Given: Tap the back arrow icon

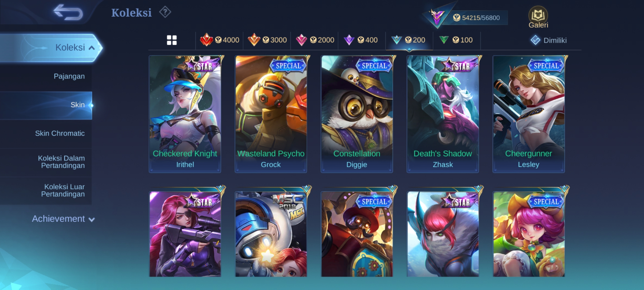Looking at the screenshot, I should 68,12.
